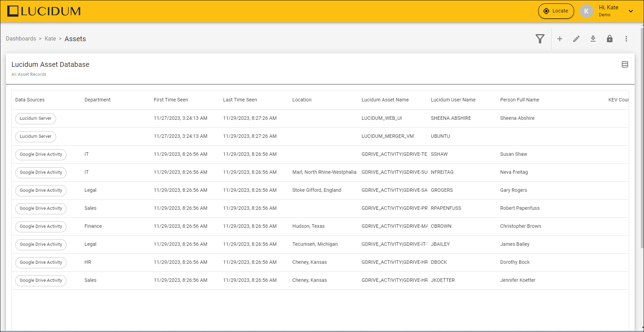Open the three-dot more options menu
The width and height of the screenshot is (644, 332).
pos(626,39)
